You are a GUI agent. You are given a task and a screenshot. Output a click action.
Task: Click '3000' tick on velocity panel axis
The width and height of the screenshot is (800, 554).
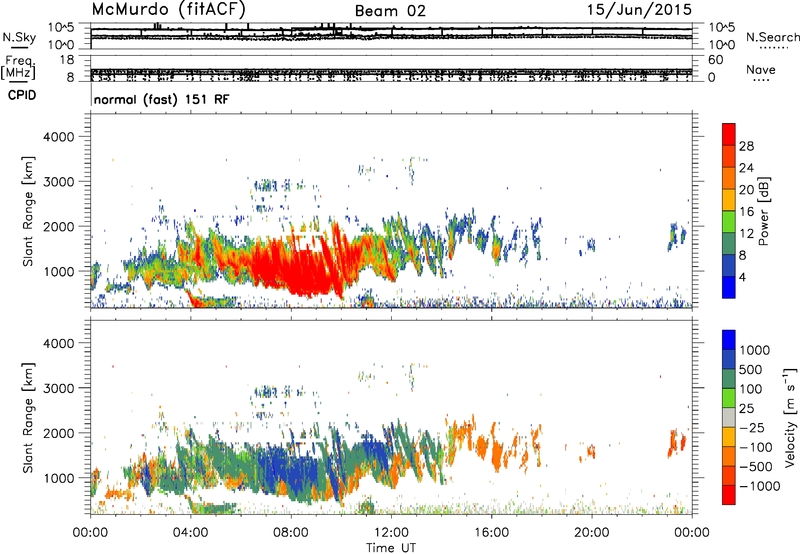point(58,388)
